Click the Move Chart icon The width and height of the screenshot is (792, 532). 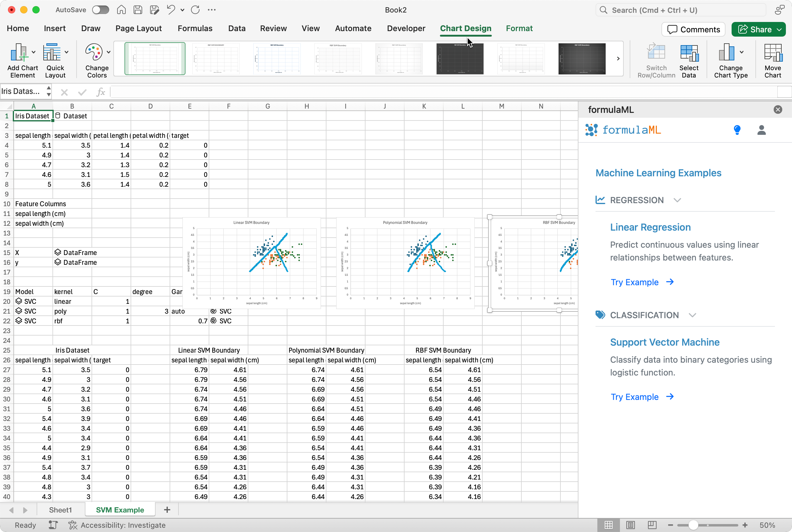(x=773, y=52)
